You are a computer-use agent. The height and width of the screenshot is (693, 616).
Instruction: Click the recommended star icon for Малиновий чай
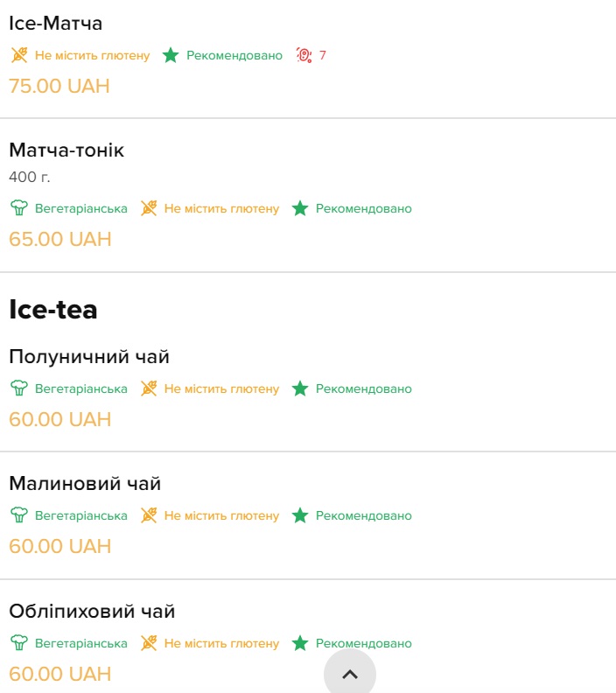point(300,515)
